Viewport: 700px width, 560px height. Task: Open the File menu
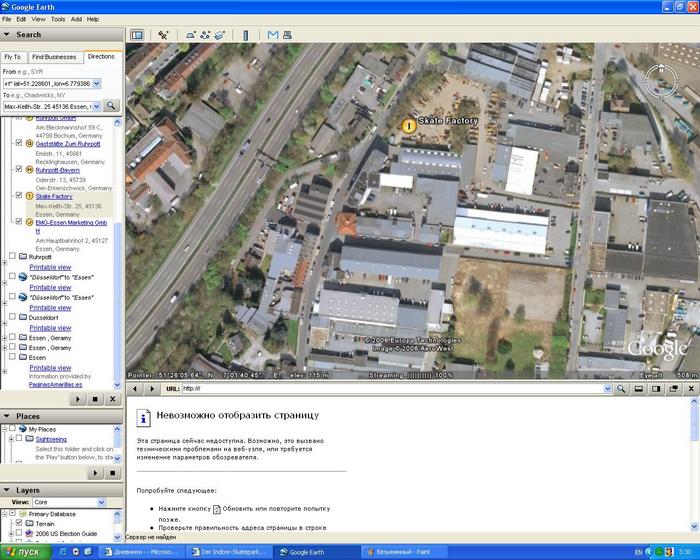[7, 19]
